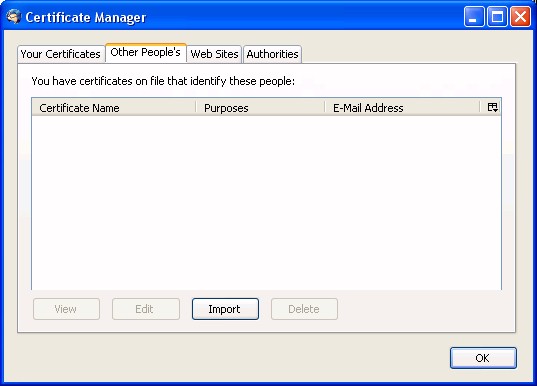Click the Edit button
Viewport: 537px width, 386px height.
[146, 309]
